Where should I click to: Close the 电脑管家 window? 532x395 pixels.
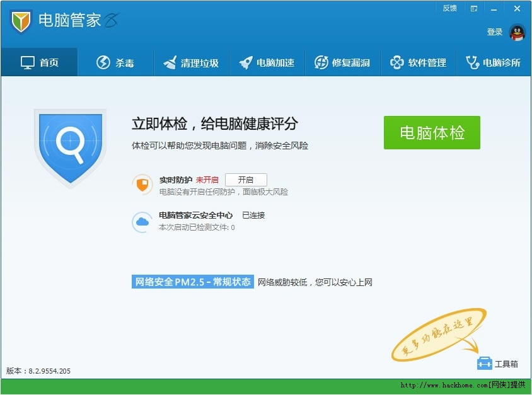coord(517,8)
